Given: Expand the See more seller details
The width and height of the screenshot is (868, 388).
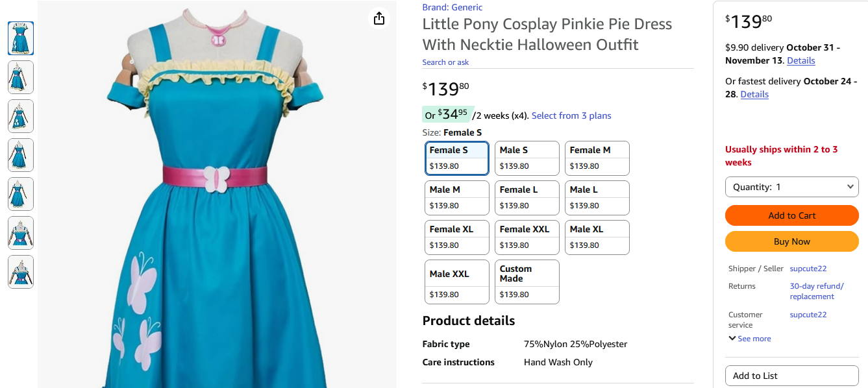Looking at the screenshot, I should [750, 339].
